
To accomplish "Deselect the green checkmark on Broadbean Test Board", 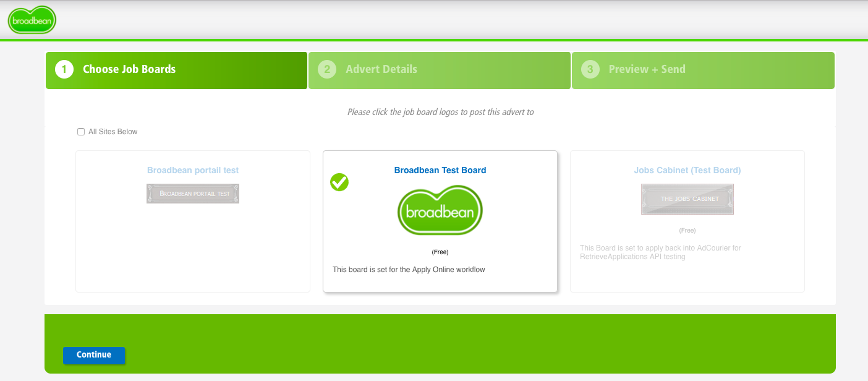I will tap(339, 182).
